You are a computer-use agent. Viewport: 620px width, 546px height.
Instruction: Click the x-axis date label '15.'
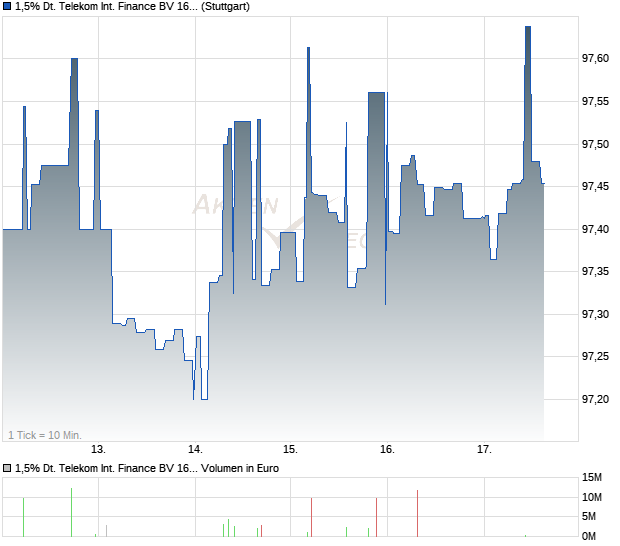point(290,450)
